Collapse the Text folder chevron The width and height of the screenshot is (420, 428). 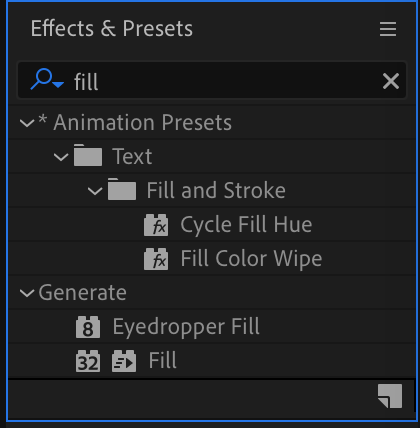61,157
